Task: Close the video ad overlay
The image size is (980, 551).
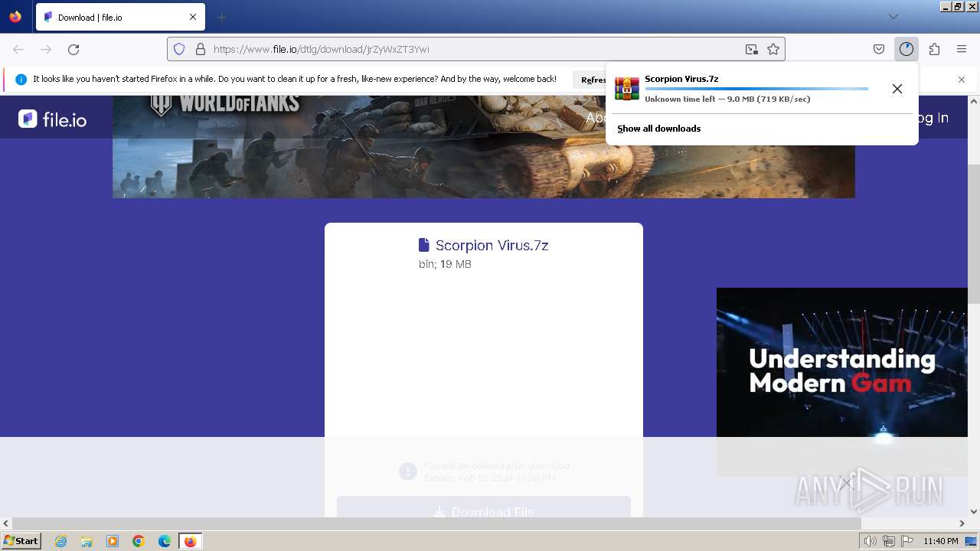Action: (x=846, y=483)
